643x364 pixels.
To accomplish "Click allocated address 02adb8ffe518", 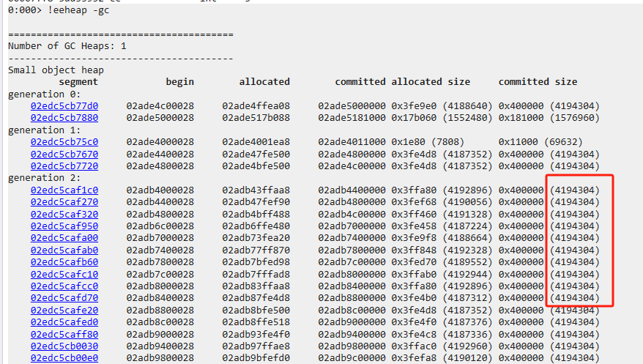I will 256,322.
